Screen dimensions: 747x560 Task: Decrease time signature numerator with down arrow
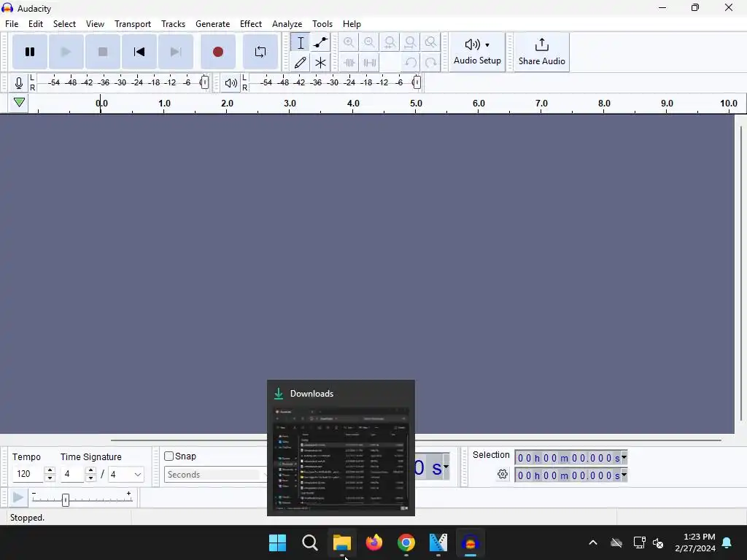tap(90, 478)
